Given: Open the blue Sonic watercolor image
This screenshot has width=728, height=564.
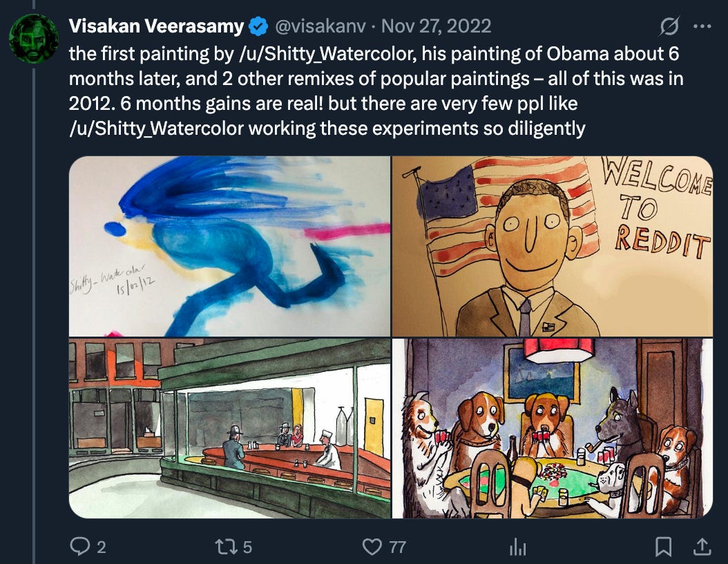Looking at the screenshot, I should click(229, 246).
